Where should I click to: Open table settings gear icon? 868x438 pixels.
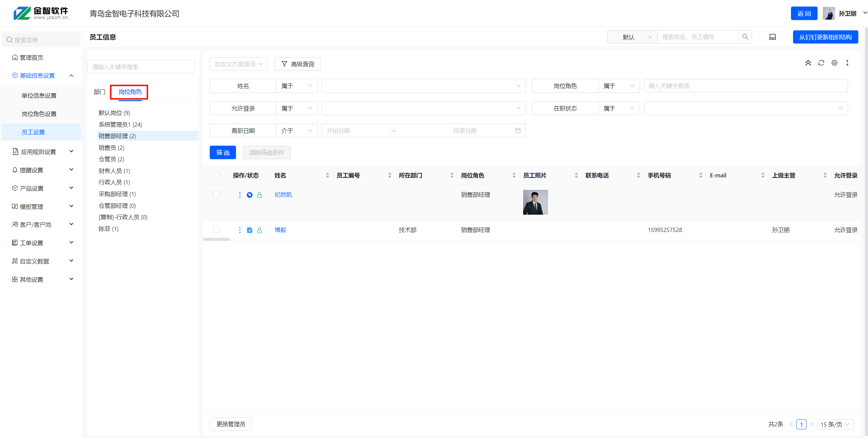(834, 63)
